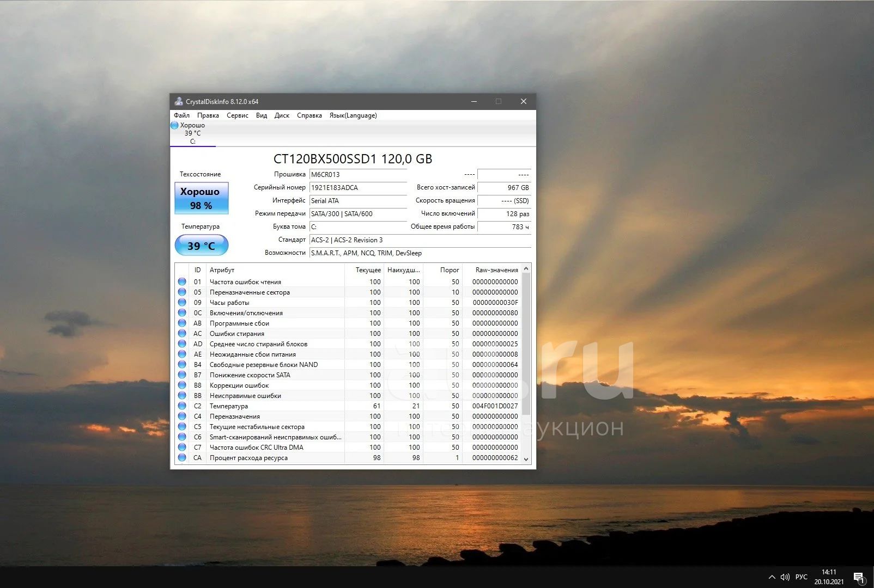Click status icon for Частота ошибок CRC Ultra DMA
The image size is (874, 588).
coord(182,448)
